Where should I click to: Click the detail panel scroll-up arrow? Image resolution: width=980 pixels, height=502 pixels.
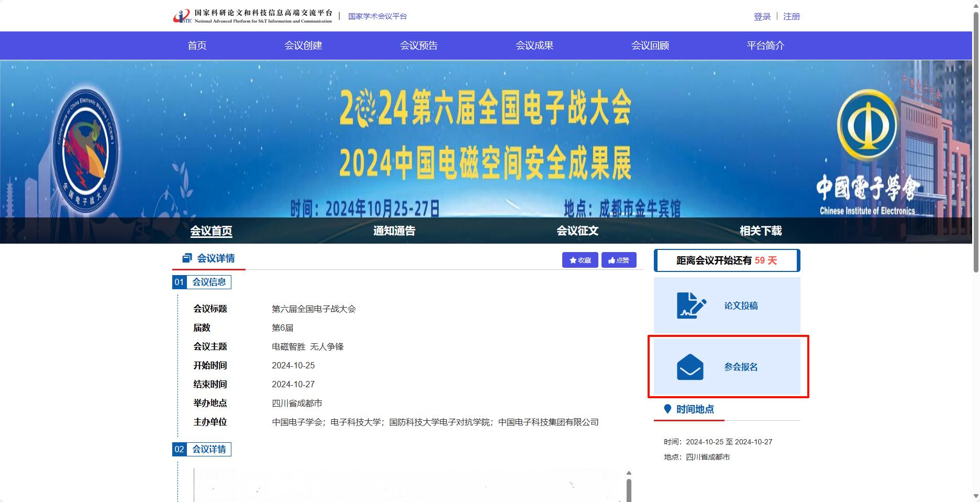[x=629, y=473]
